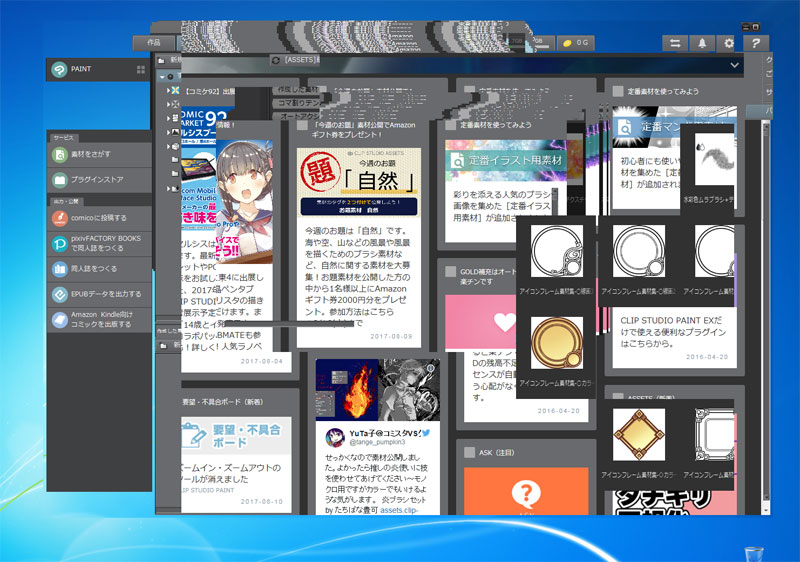Click the comicoに投稿する icon
The height and width of the screenshot is (562, 800).
[60, 218]
